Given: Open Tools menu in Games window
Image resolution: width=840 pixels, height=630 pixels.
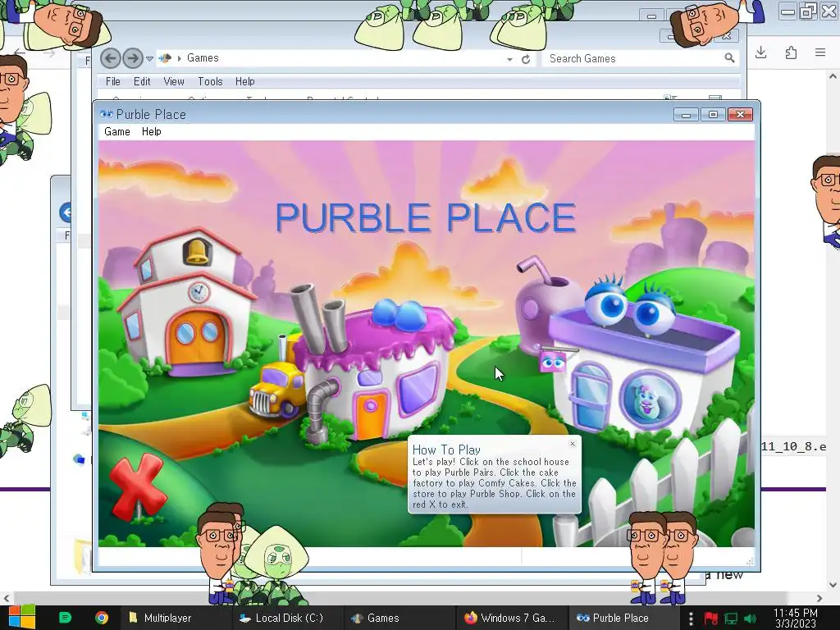Looking at the screenshot, I should pos(210,81).
